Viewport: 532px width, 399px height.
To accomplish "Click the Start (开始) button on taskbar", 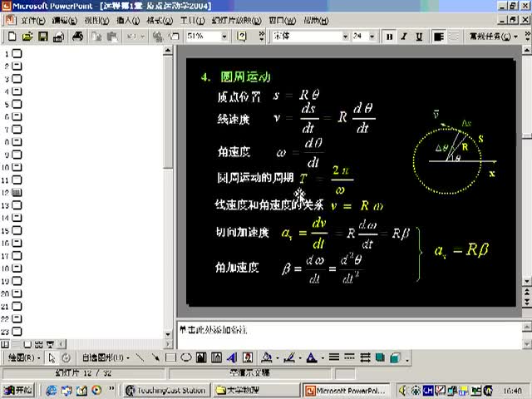I will (x=17, y=391).
